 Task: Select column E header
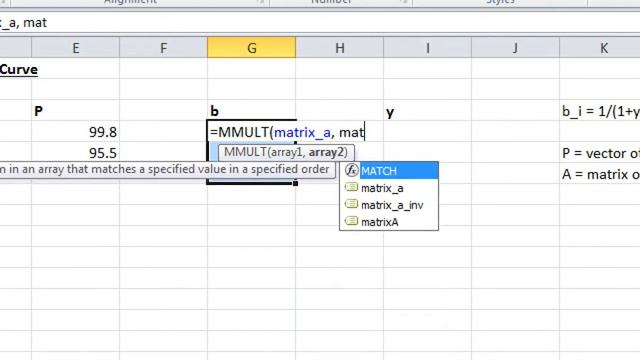click(76, 48)
